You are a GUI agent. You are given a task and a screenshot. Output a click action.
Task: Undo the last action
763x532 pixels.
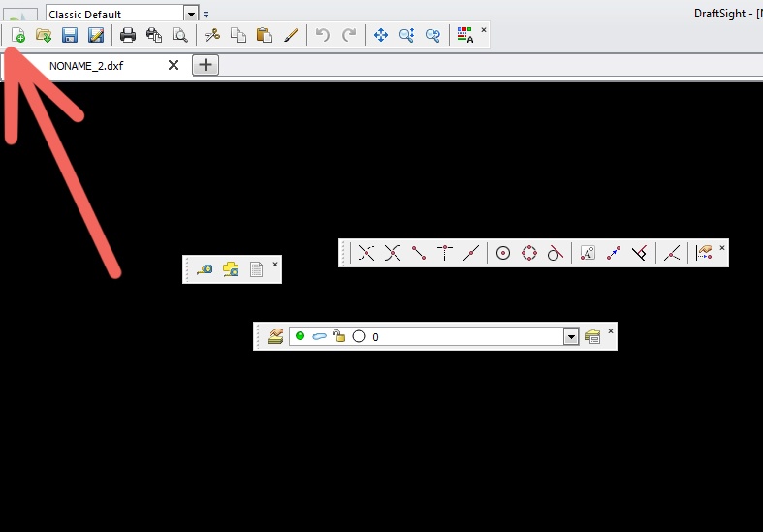(x=323, y=35)
